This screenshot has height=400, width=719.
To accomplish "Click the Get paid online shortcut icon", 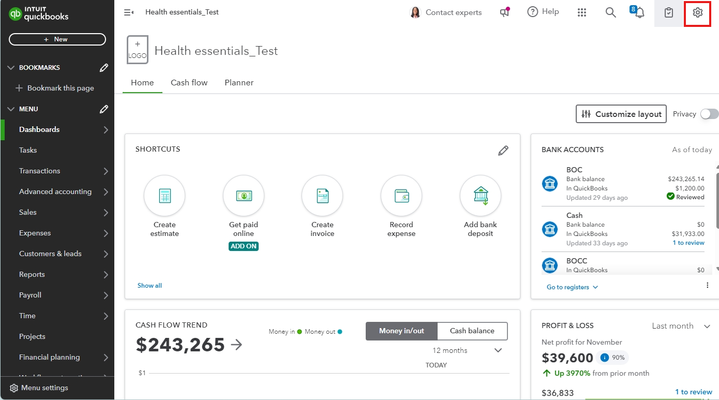I will pyautogui.click(x=243, y=196).
